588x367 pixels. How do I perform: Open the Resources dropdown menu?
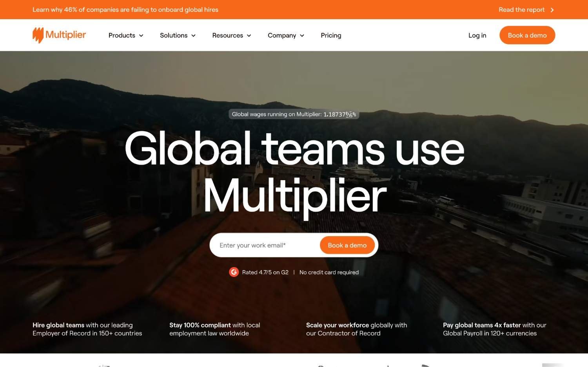(232, 35)
